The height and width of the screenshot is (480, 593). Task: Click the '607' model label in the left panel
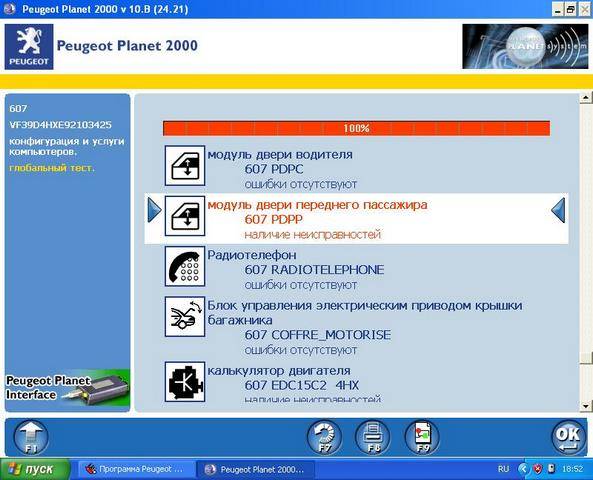point(18,109)
